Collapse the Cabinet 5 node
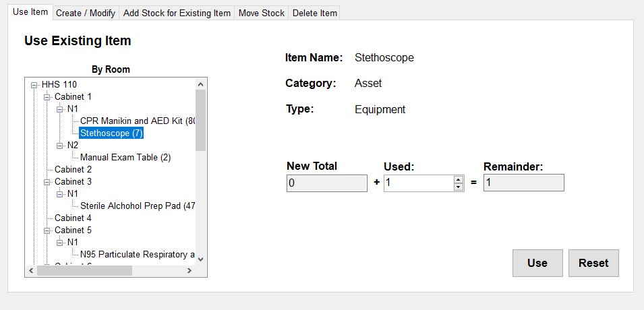The height and width of the screenshot is (310, 644). pyautogui.click(x=47, y=230)
